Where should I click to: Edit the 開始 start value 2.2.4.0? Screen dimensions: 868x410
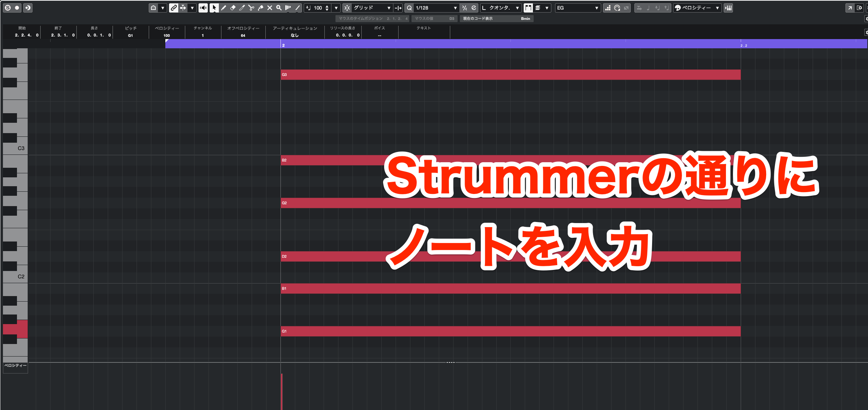27,35
